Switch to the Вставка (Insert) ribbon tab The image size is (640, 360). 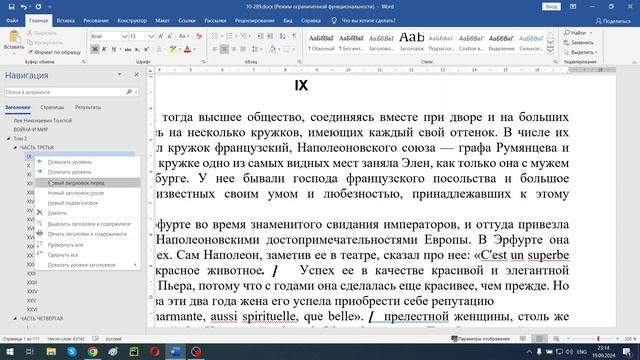(x=65, y=20)
